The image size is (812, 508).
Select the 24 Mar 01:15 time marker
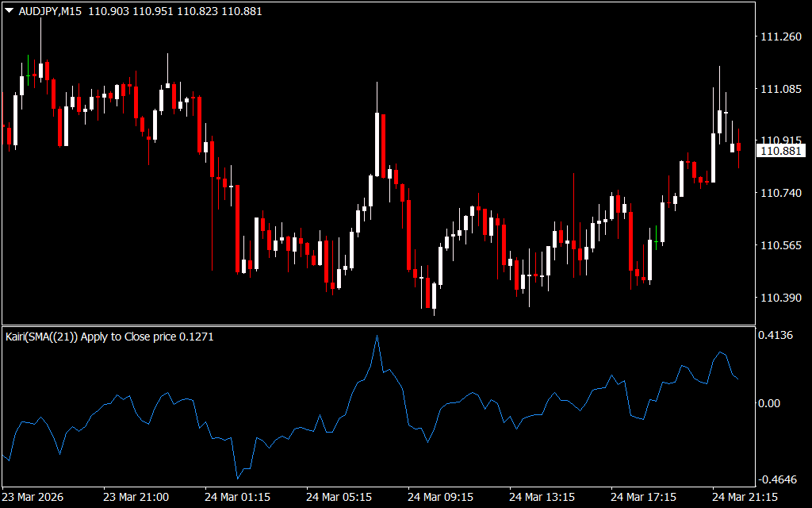(237, 497)
